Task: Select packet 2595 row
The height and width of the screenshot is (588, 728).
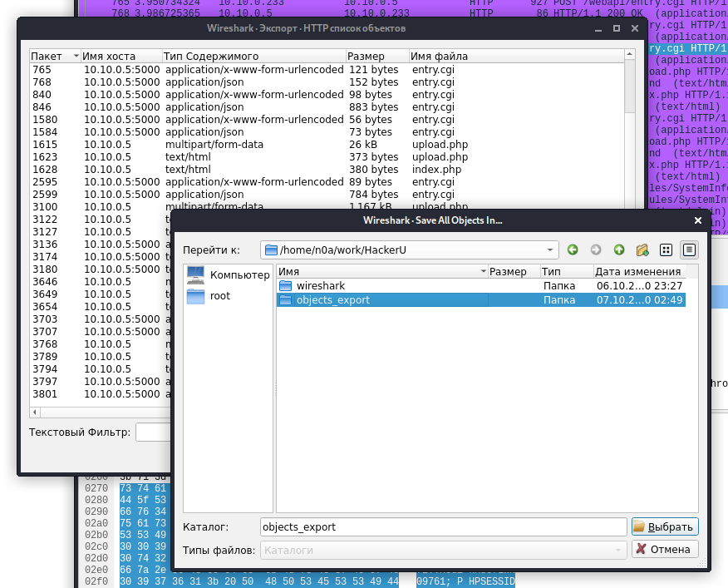Action: [327, 182]
